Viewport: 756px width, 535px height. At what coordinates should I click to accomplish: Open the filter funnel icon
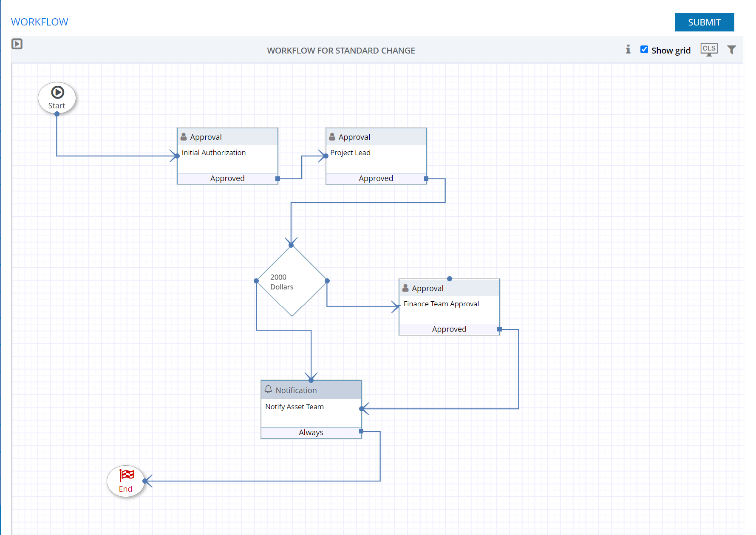coord(731,50)
